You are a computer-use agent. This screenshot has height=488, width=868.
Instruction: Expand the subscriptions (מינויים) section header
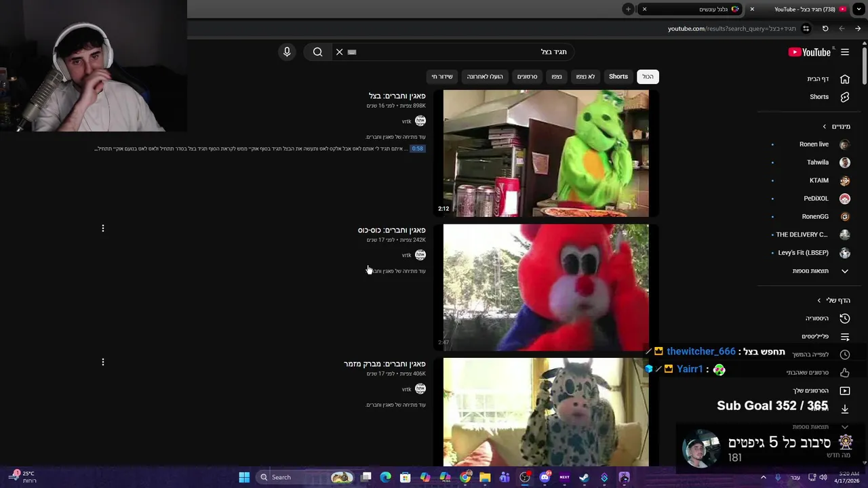[x=835, y=127]
